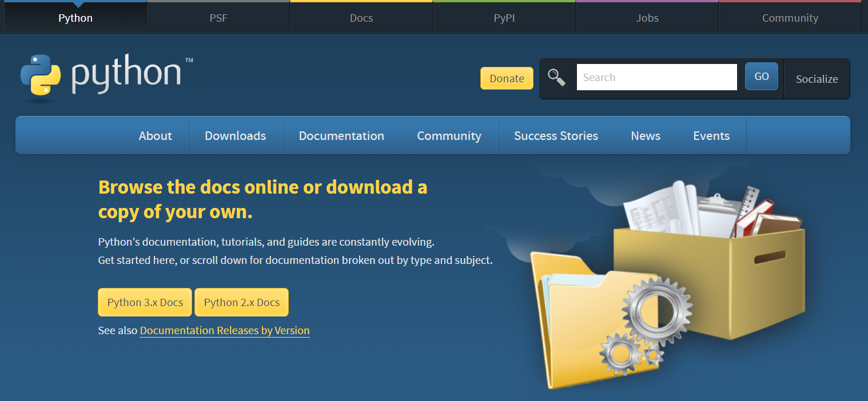This screenshot has height=401, width=868.
Task: Open the About navigation menu
Action: click(x=155, y=136)
